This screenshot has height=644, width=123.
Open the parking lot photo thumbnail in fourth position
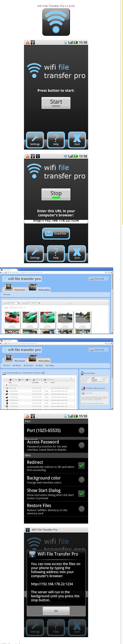click(65, 317)
